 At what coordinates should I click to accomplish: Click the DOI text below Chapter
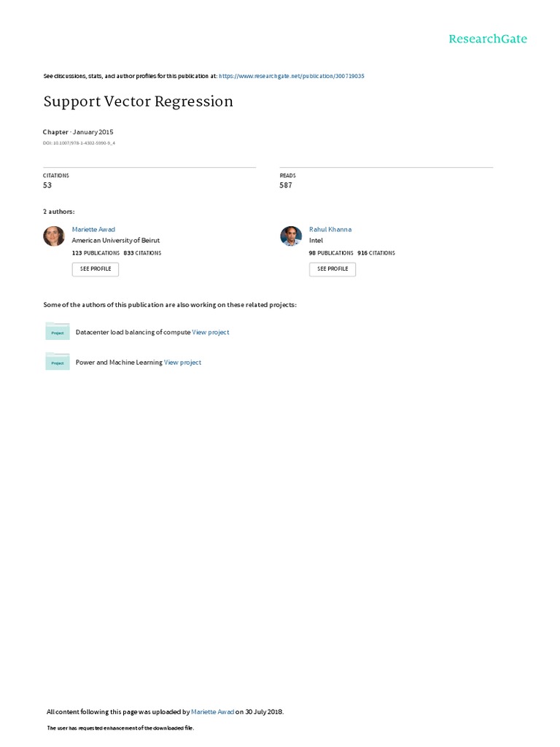79,143
